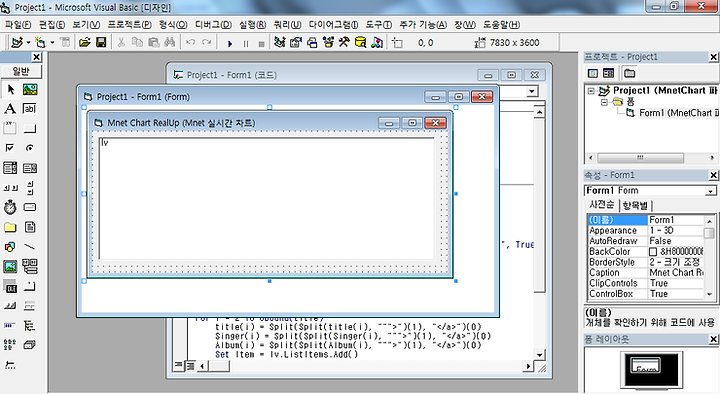This screenshot has height=394, width=720.
Task: Open the 디버그(D) menu
Action: pos(214,25)
